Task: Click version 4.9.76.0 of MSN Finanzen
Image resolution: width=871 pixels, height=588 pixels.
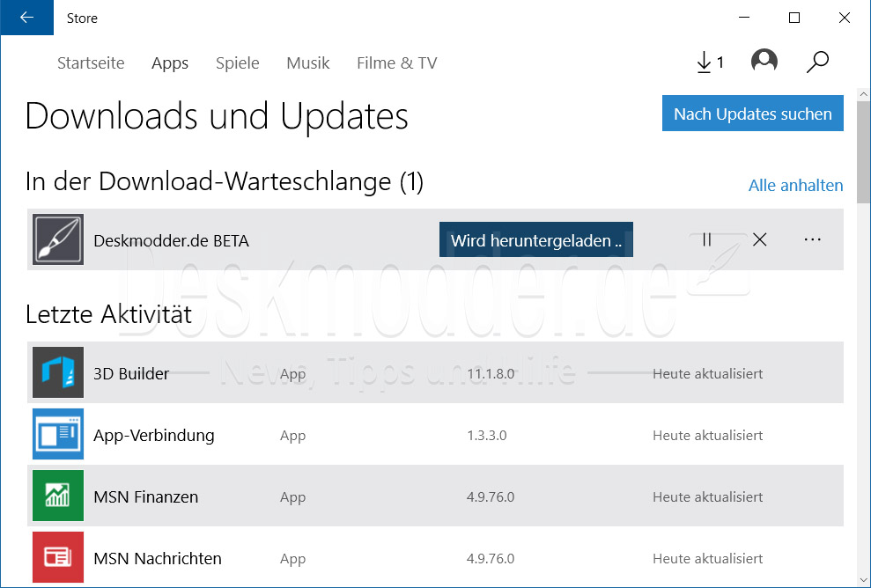Action: click(491, 497)
